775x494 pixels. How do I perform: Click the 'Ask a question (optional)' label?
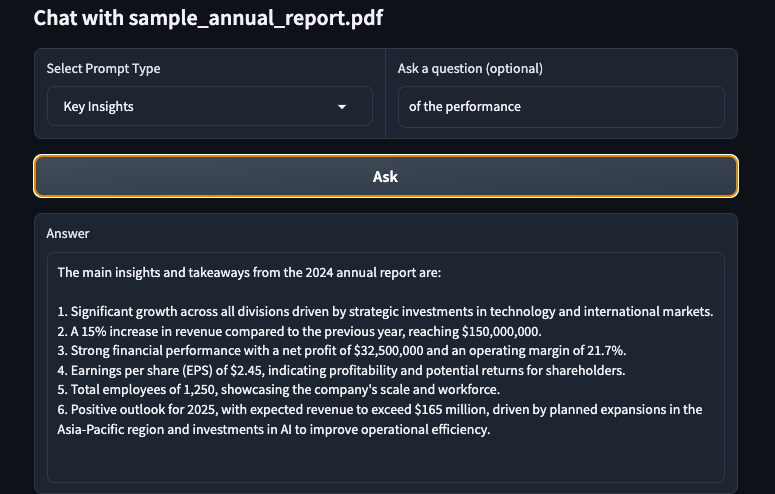(x=470, y=68)
